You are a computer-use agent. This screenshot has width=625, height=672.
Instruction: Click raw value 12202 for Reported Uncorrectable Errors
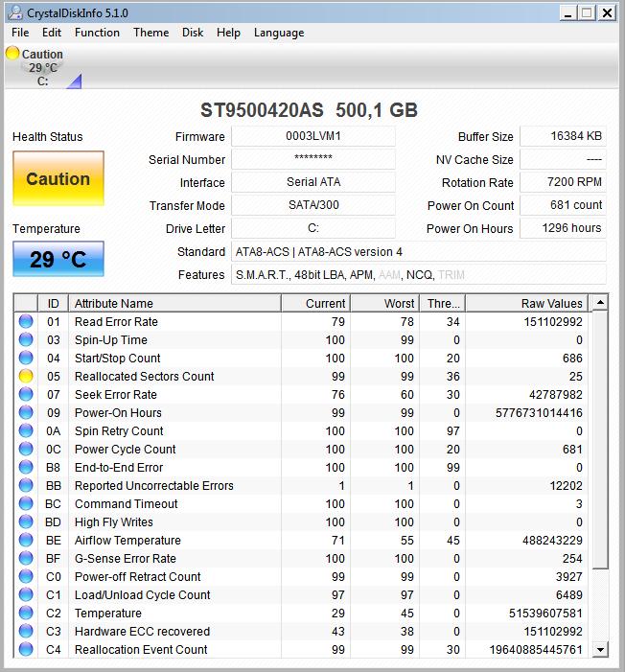566,486
